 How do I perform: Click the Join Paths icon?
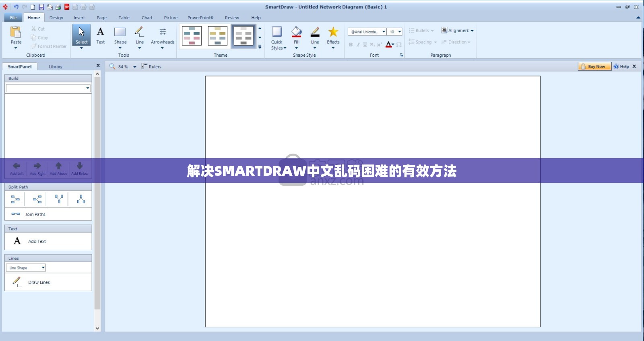16,214
